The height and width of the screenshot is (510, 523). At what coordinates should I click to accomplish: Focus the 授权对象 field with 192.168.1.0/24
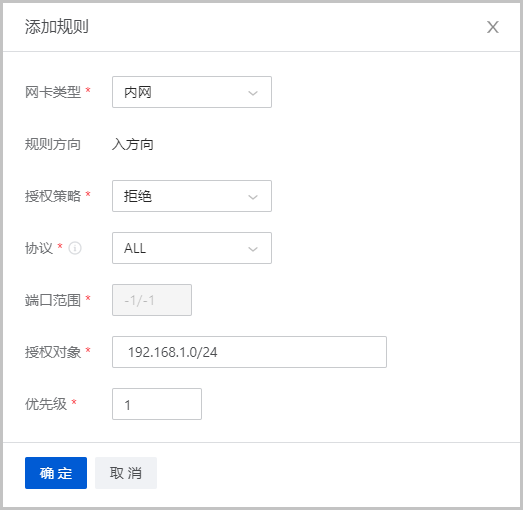pyautogui.click(x=249, y=352)
